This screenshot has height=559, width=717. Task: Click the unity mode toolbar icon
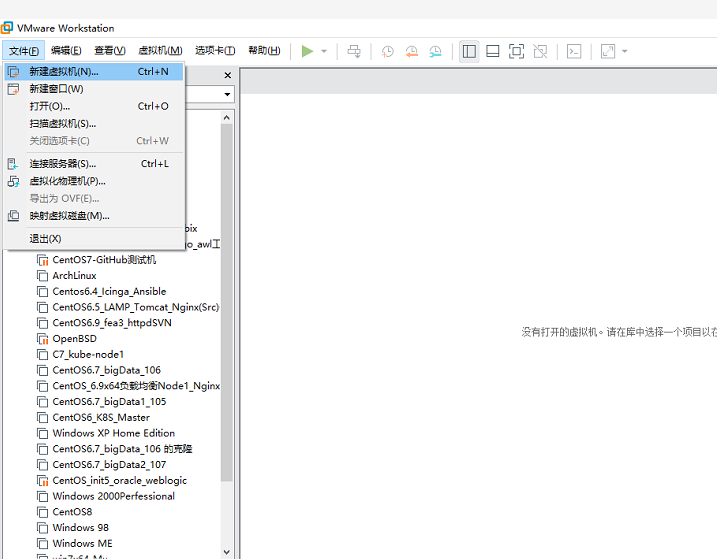point(540,51)
